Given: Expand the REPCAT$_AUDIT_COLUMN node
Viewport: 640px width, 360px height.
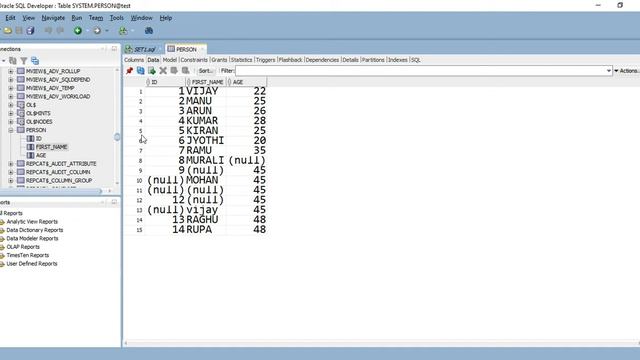Looking at the screenshot, I should pyautogui.click(x=11, y=172).
